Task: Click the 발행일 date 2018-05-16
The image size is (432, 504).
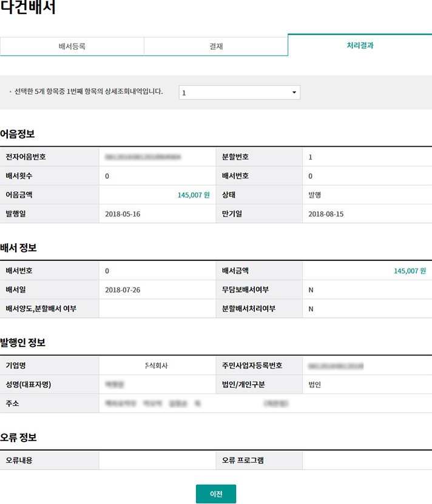Action: [x=123, y=214]
